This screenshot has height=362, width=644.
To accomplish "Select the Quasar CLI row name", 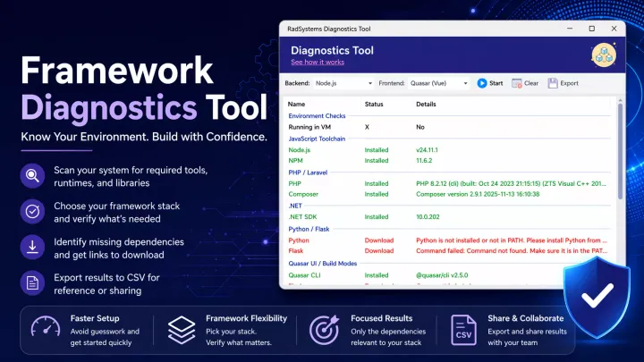I will click(304, 275).
